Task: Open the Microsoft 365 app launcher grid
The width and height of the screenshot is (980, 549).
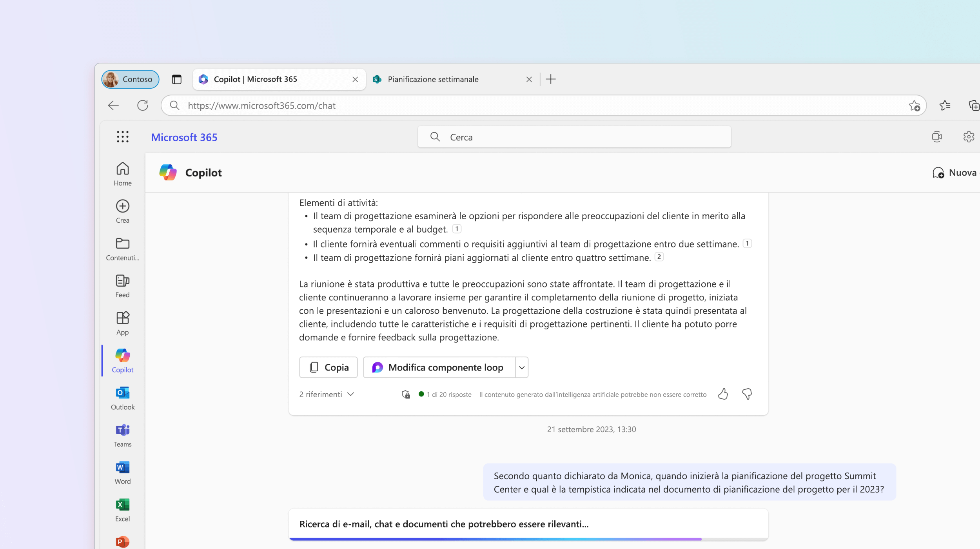Action: [x=122, y=137]
